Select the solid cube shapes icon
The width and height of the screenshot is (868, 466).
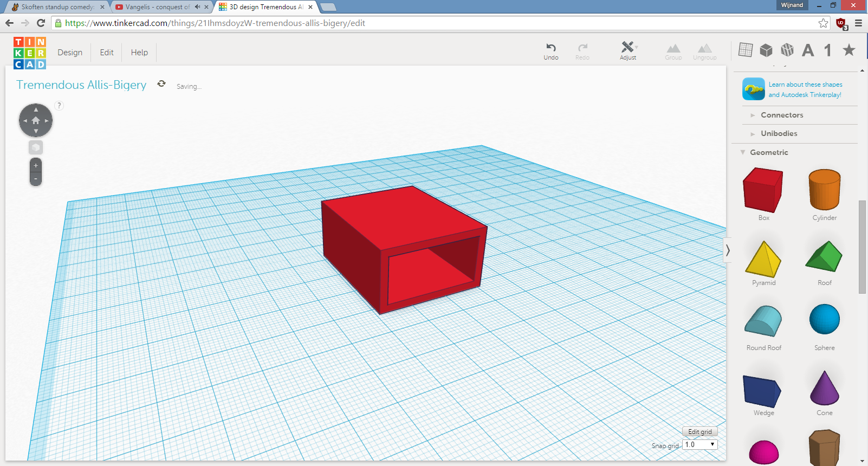pyautogui.click(x=766, y=50)
